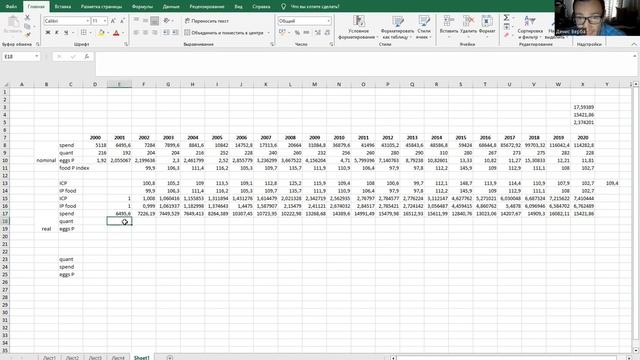Open Sort & Filter (Сортировка и фильтр) menu
Viewport: 640px width, 360px height.
[530, 27]
